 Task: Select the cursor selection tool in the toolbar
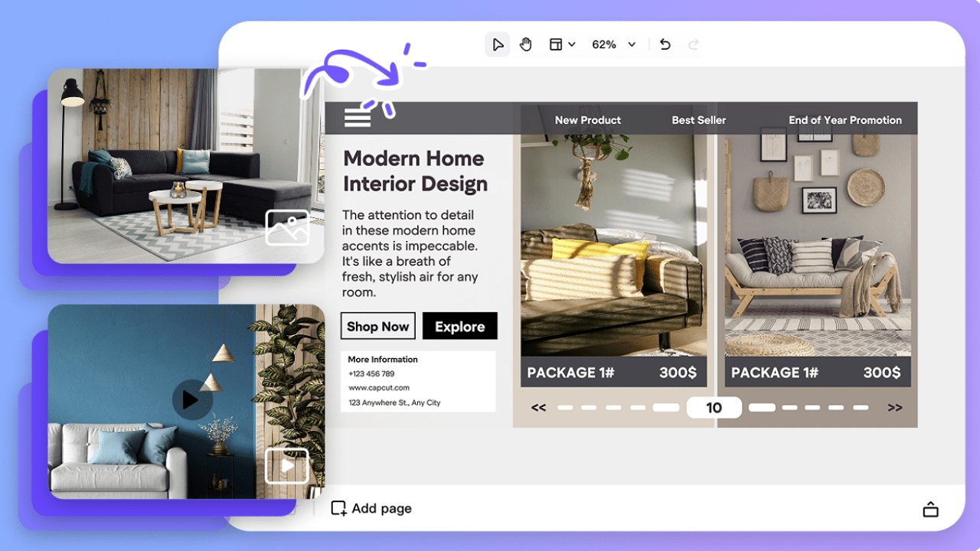(x=498, y=44)
